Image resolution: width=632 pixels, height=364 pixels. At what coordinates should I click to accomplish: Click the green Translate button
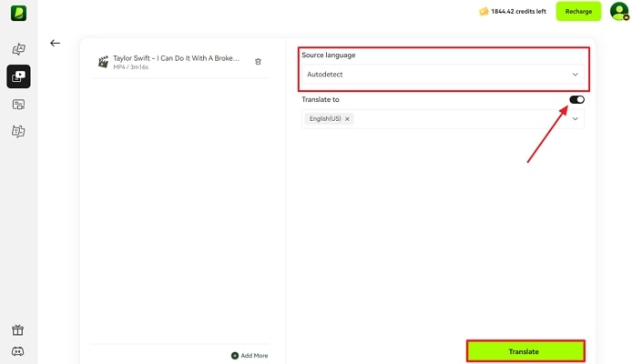[525, 351]
